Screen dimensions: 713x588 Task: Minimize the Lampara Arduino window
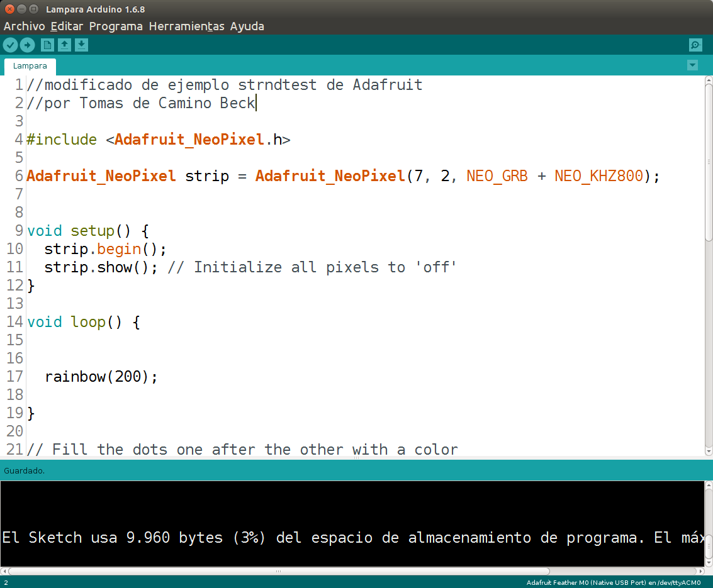point(21,9)
